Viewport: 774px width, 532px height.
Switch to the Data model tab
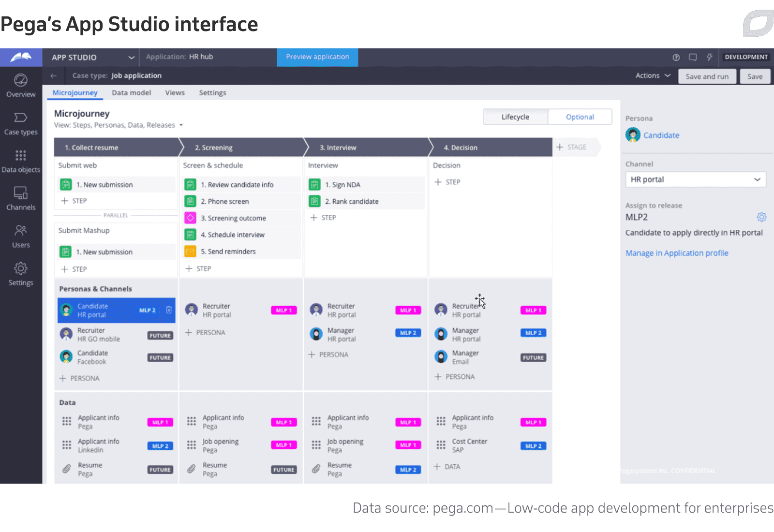[131, 92]
